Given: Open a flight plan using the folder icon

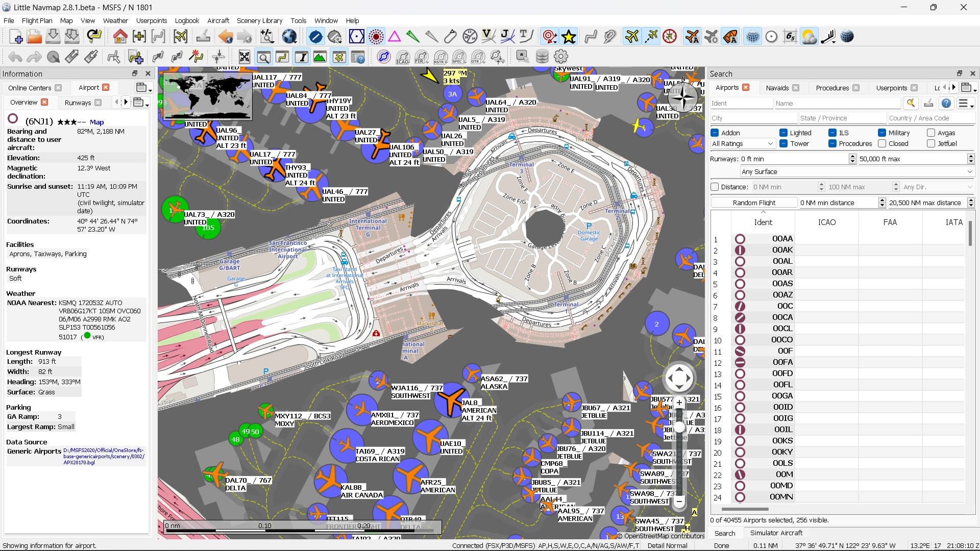Looking at the screenshot, I should click(x=34, y=37).
